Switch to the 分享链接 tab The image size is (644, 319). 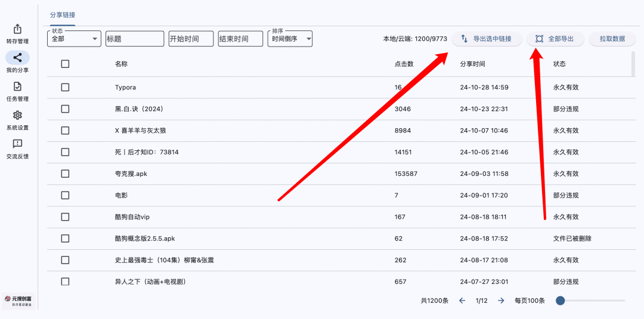coord(63,15)
